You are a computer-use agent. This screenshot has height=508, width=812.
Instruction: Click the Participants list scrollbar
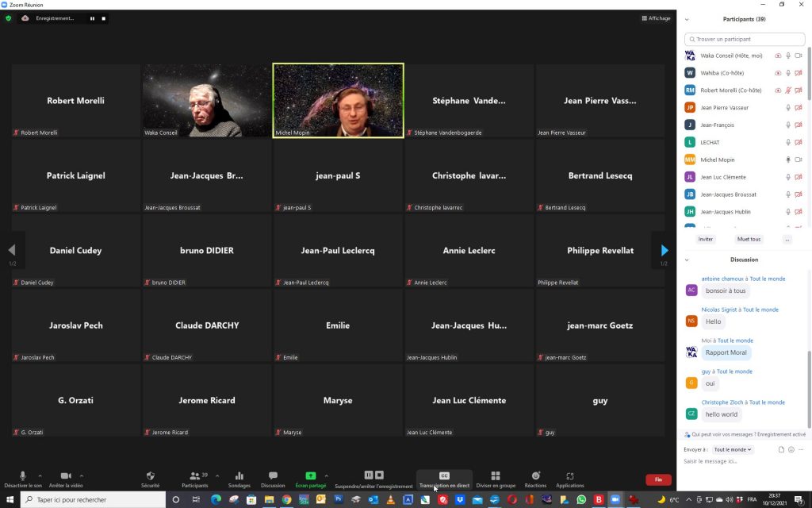coord(809,75)
